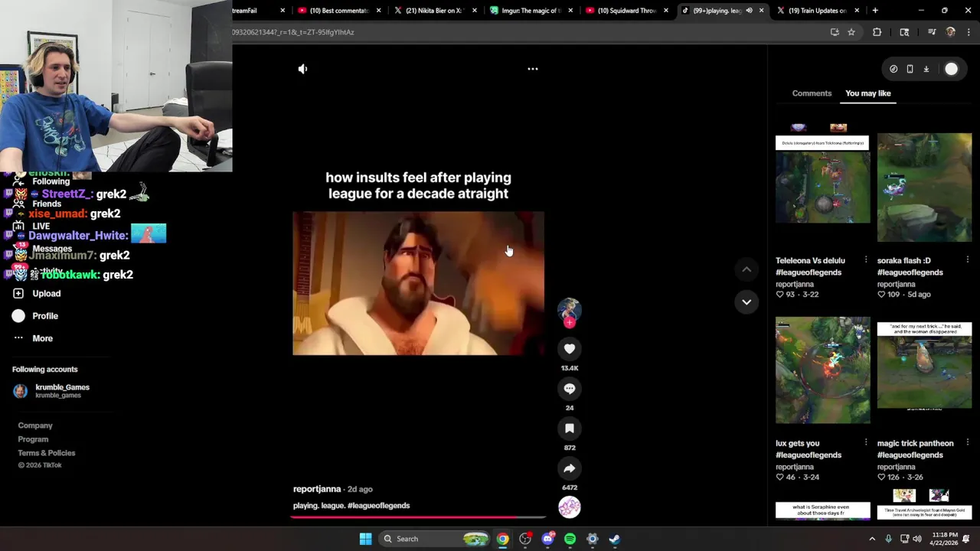Open reportjanna's profile under the video

(x=317, y=489)
